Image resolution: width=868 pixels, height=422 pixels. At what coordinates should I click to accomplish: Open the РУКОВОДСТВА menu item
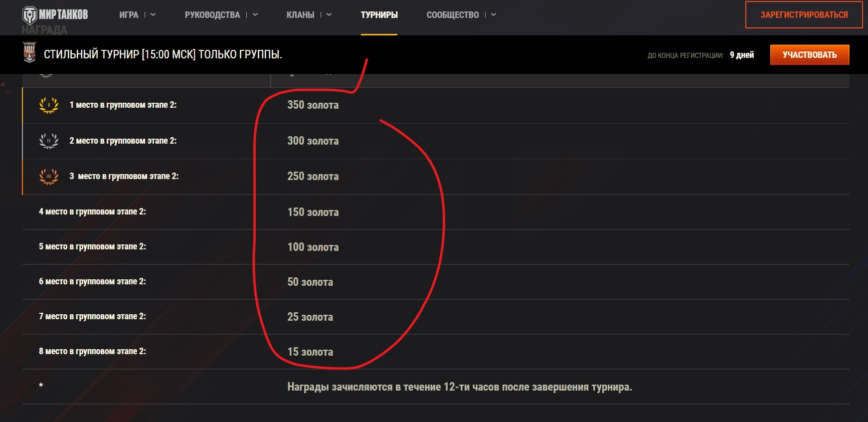[212, 15]
